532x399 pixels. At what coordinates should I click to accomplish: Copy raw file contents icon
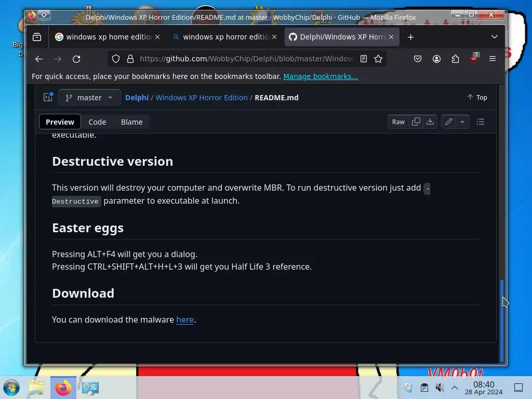[x=416, y=122]
